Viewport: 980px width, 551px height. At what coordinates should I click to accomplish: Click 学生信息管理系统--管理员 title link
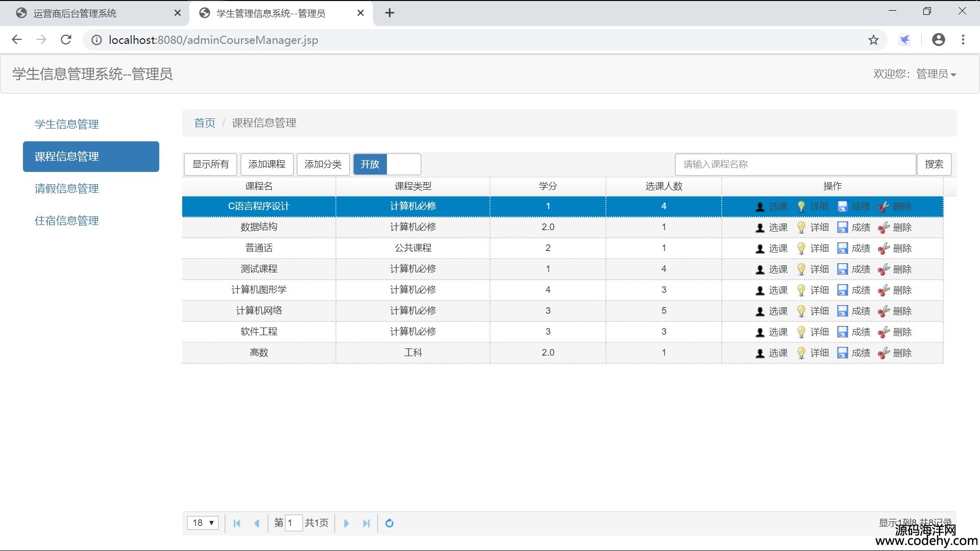(x=92, y=74)
